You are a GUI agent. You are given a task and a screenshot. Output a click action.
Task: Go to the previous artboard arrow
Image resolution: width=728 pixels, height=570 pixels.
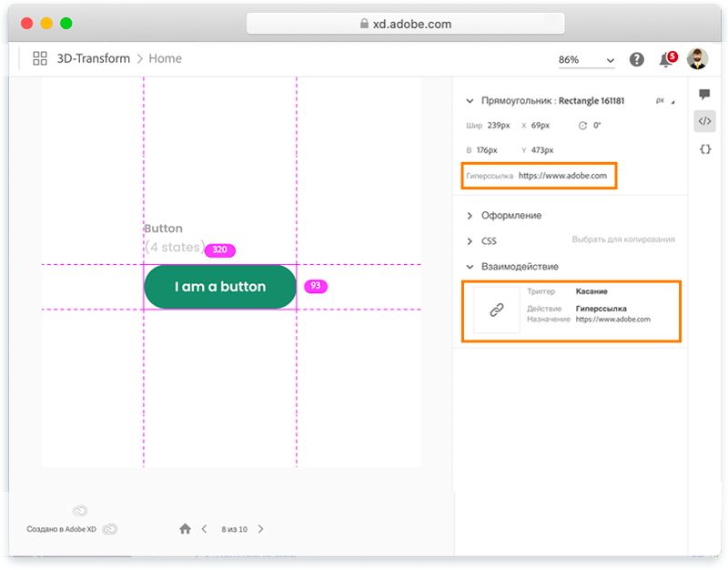(204, 528)
